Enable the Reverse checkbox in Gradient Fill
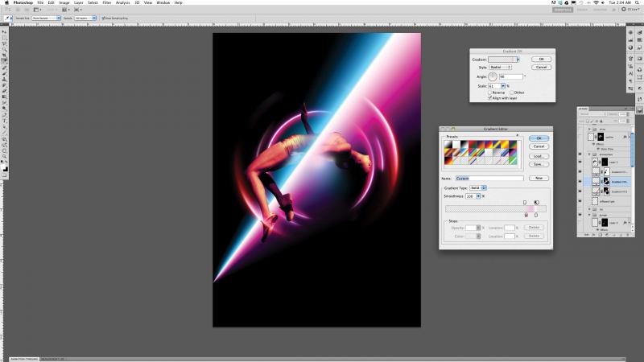Screen dimensions: 644x362 [489, 93]
